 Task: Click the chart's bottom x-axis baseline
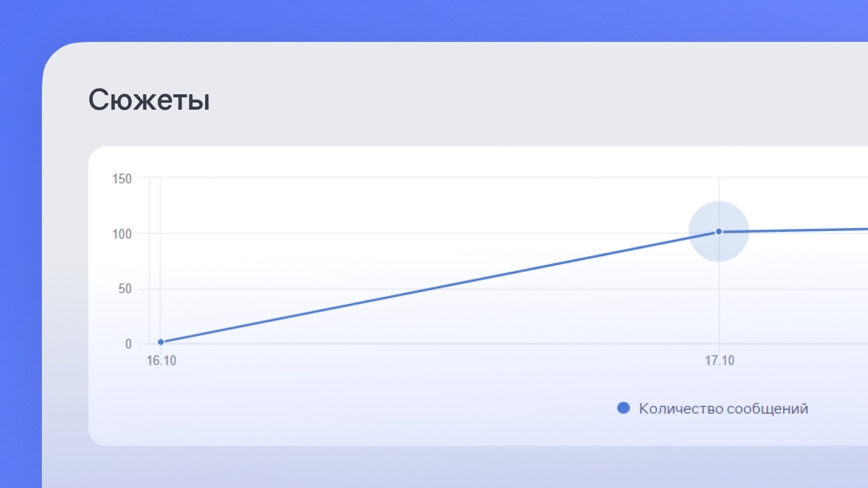click(x=431, y=343)
